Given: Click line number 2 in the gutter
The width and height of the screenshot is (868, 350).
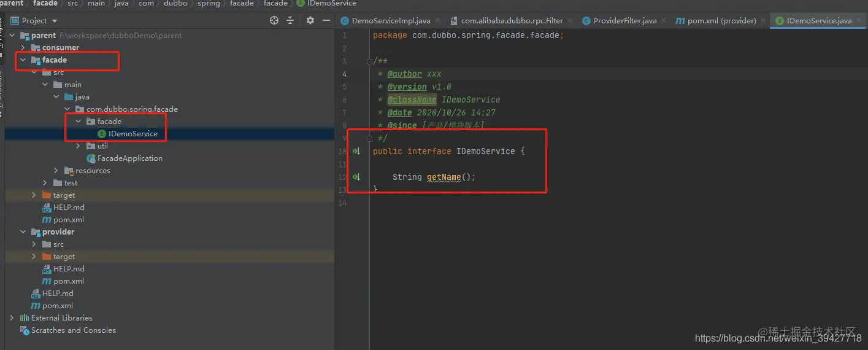Looking at the screenshot, I should [345, 49].
